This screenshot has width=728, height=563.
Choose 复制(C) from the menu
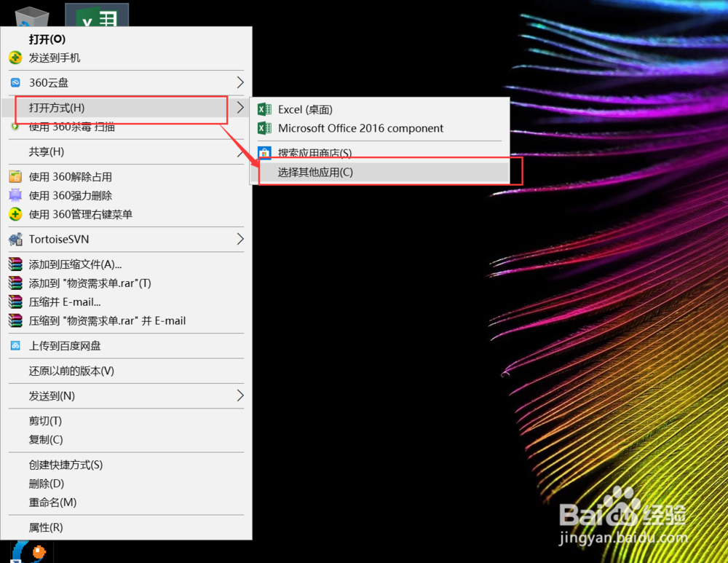pos(126,439)
